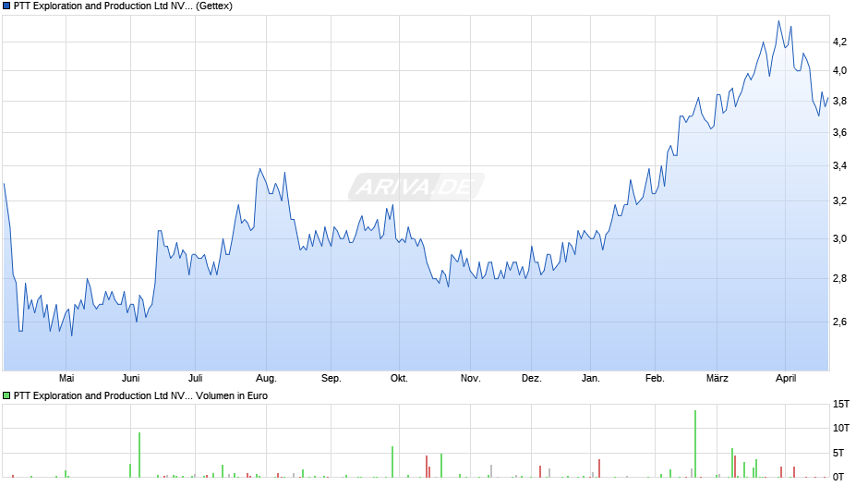This screenshot has width=868, height=486.
Task: Click the 3,6 price axis value
Action: (x=839, y=132)
